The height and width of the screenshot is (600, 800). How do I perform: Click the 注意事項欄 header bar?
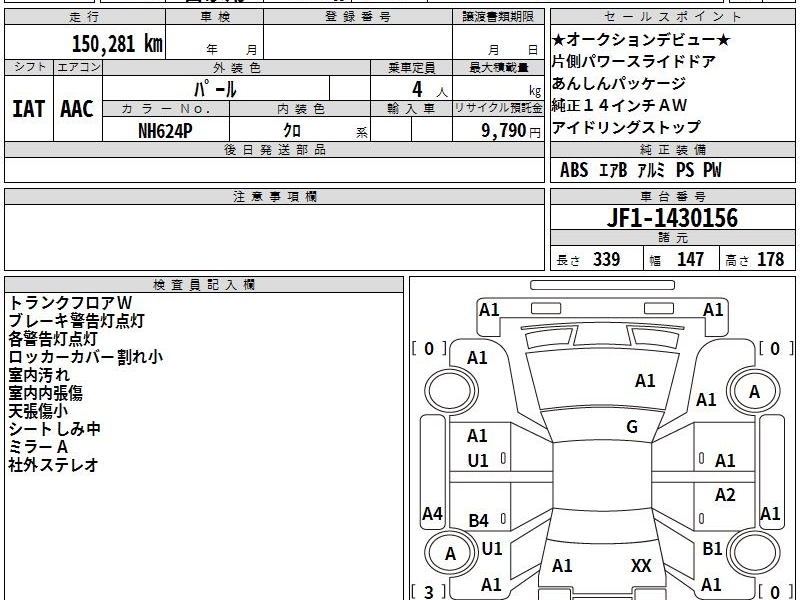274,196
